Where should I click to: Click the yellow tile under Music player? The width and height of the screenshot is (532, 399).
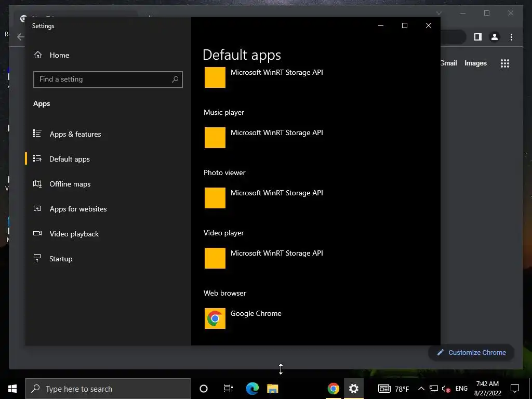(215, 137)
